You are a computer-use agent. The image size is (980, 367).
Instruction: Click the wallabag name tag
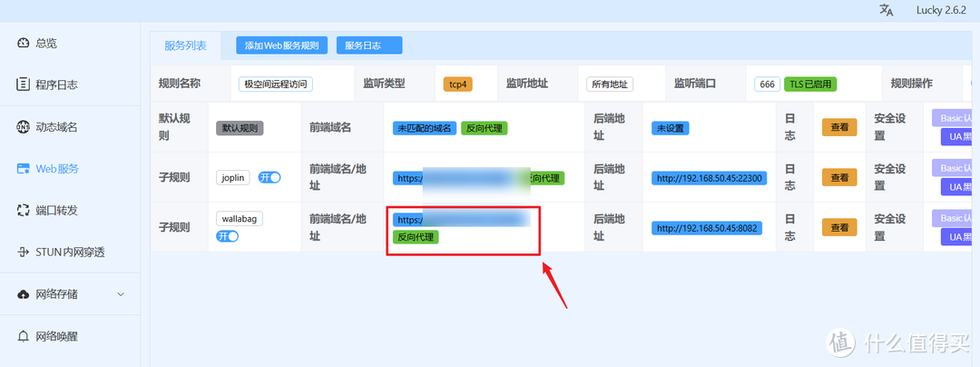click(240, 219)
